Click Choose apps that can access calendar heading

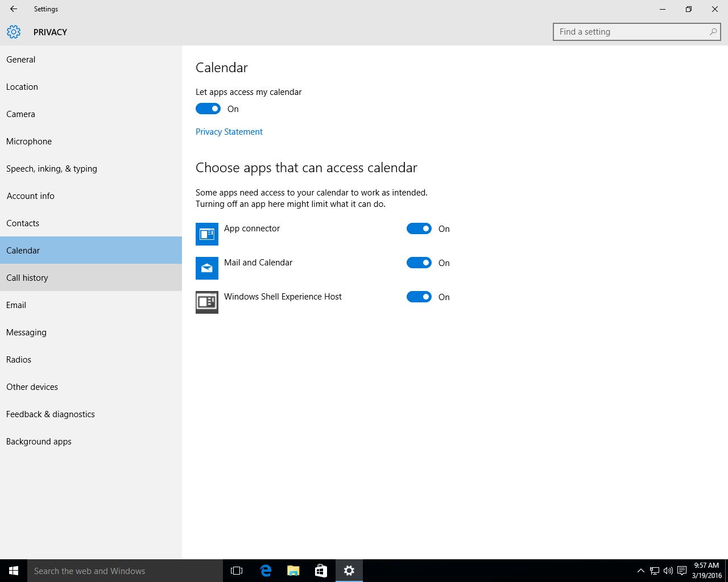tap(307, 168)
